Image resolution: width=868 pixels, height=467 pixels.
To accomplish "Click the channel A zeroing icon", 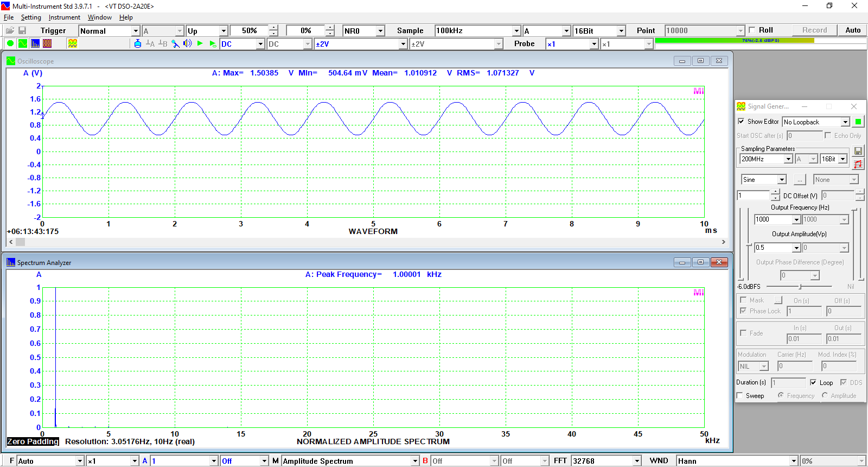I will pos(150,43).
